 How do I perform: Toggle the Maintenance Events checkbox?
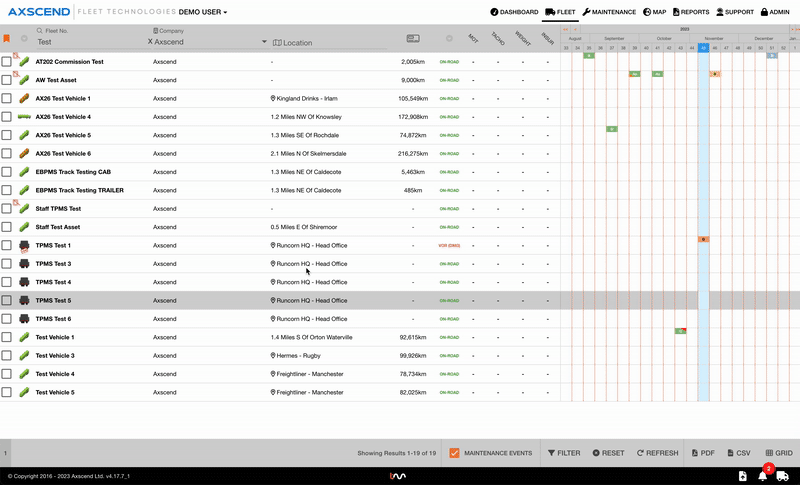[454, 453]
